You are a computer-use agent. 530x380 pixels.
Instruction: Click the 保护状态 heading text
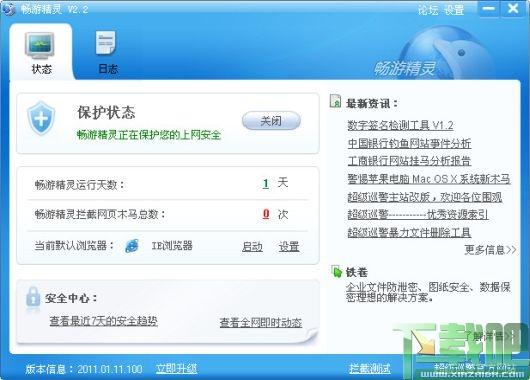(x=106, y=113)
